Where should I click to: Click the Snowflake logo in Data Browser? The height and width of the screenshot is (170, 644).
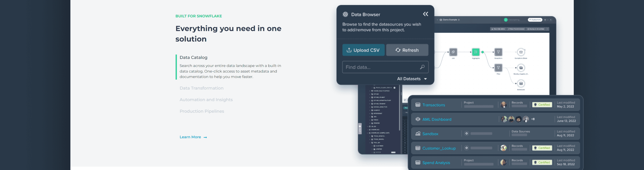tap(345, 14)
